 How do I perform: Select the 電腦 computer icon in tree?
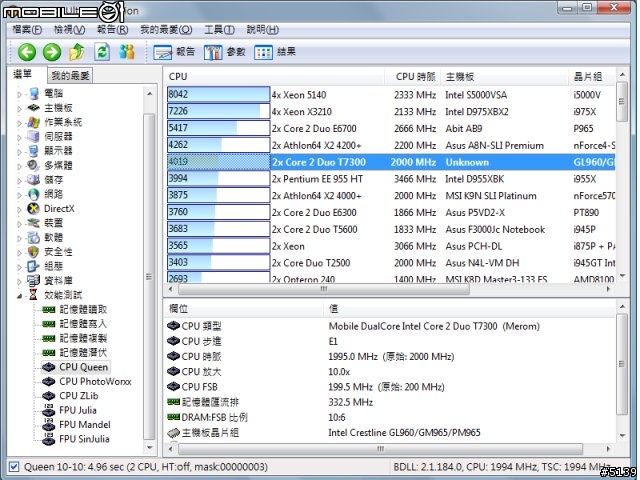tap(33, 93)
